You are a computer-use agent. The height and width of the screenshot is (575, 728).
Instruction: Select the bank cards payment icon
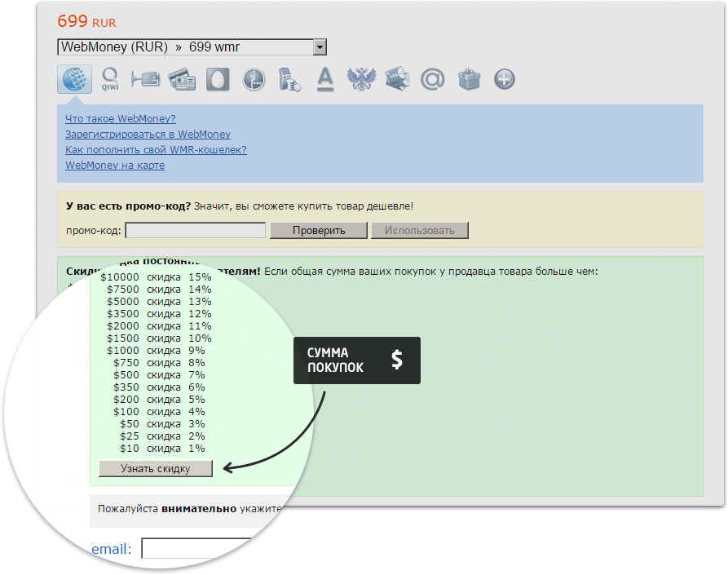[182, 79]
